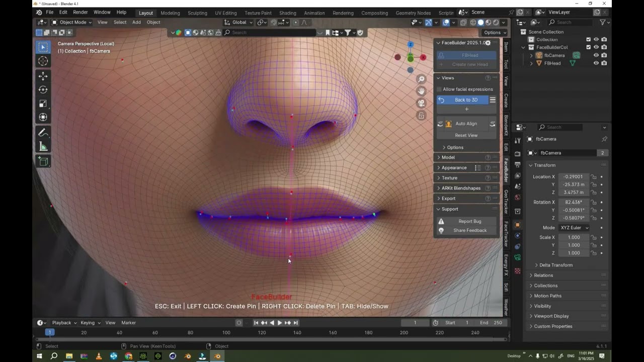Open the Render menu
644x362 pixels.
tap(80, 12)
